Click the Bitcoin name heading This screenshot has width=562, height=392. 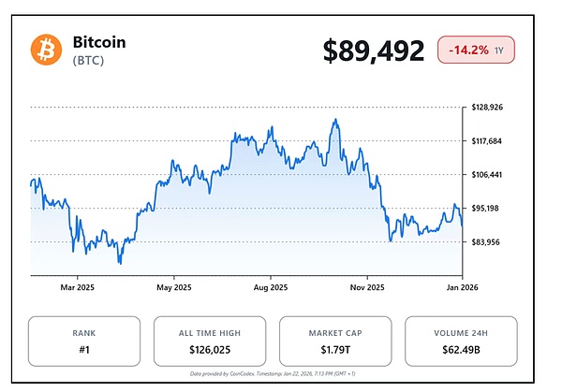(99, 42)
